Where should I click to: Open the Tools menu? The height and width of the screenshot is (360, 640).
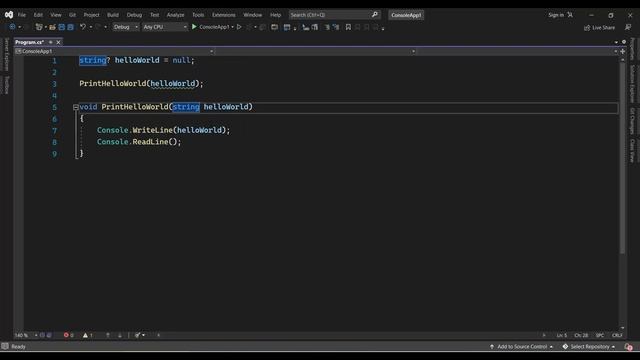pos(198,15)
